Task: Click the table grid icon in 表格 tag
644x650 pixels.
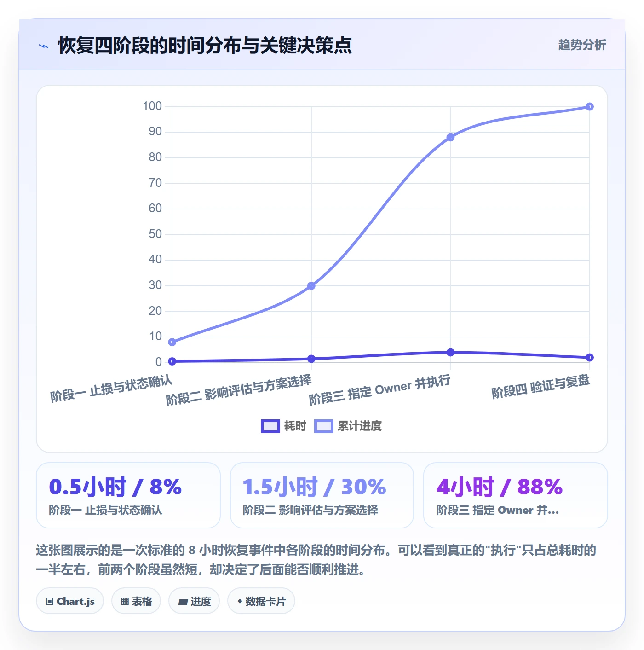Action: (125, 602)
